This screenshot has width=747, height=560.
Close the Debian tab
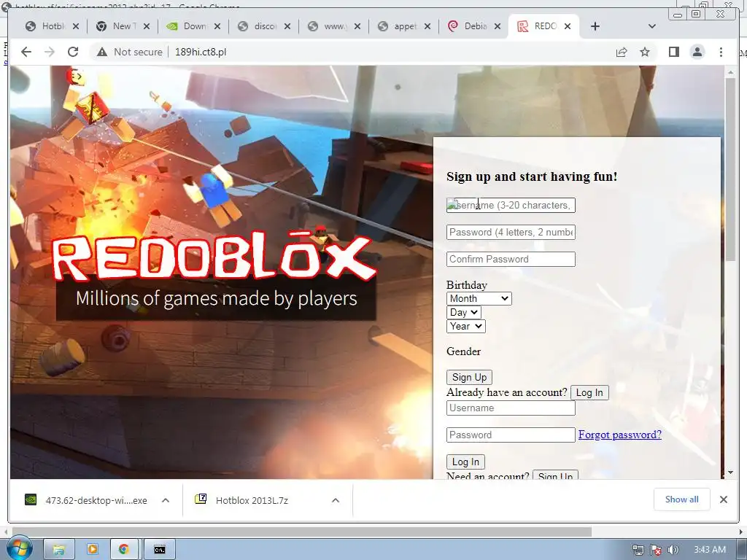pos(498,26)
